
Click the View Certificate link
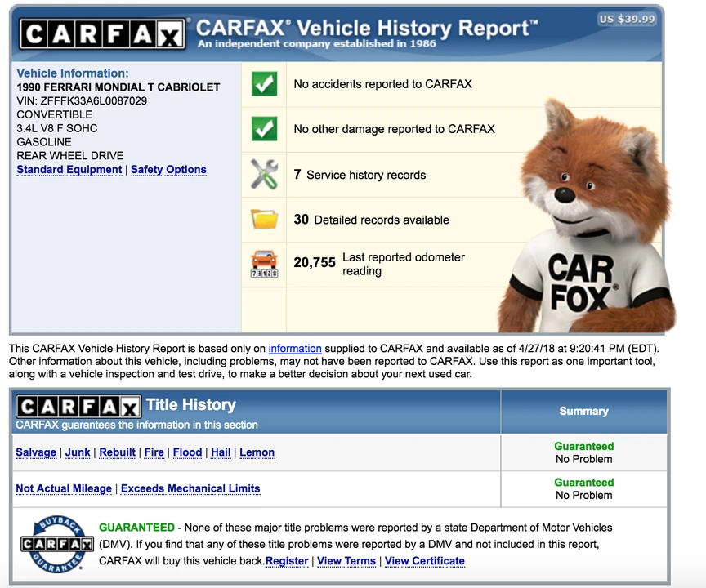[425, 561]
